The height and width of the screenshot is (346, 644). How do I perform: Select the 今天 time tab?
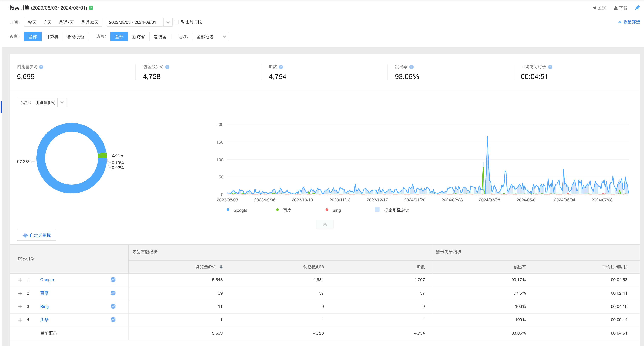[32, 22]
